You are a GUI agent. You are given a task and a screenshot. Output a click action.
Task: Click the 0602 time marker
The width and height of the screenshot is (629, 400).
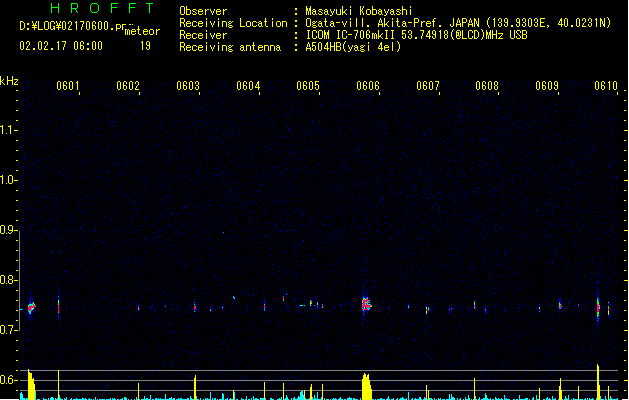pos(128,86)
